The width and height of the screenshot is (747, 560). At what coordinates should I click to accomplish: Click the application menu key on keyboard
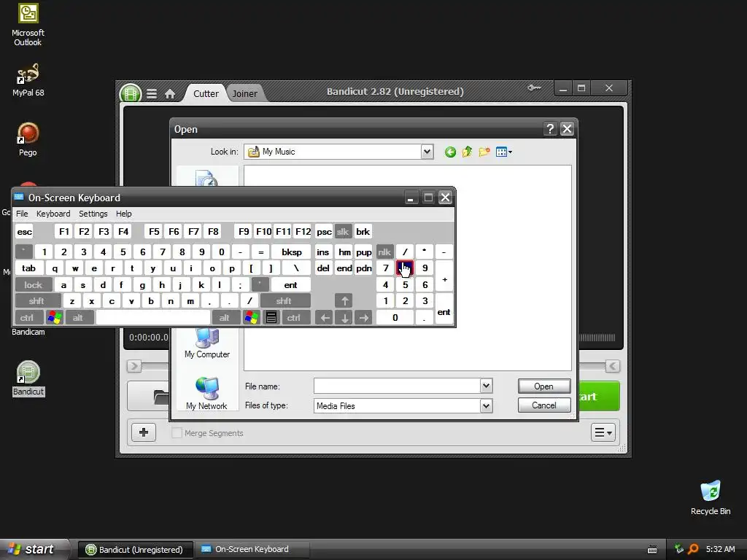tap(271, 318)
